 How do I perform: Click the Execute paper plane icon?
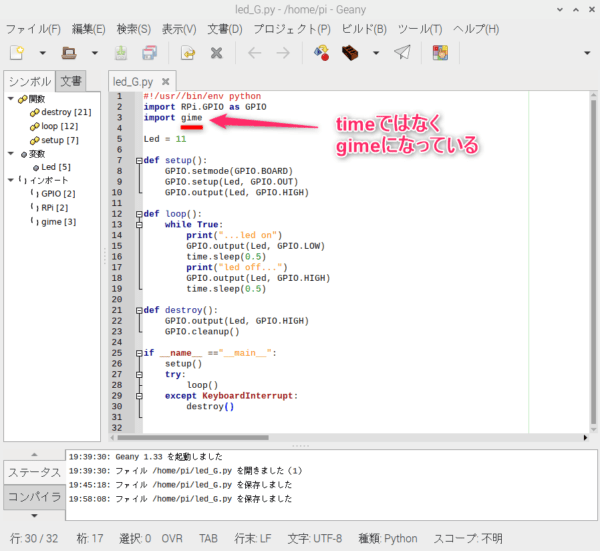403,52
